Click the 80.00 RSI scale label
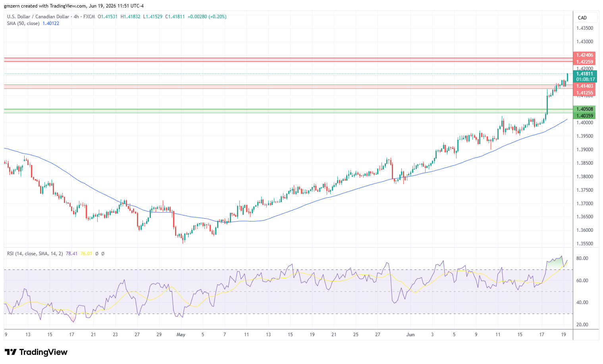Viewport: 603px width, 364px height. [x=582, y=258]
